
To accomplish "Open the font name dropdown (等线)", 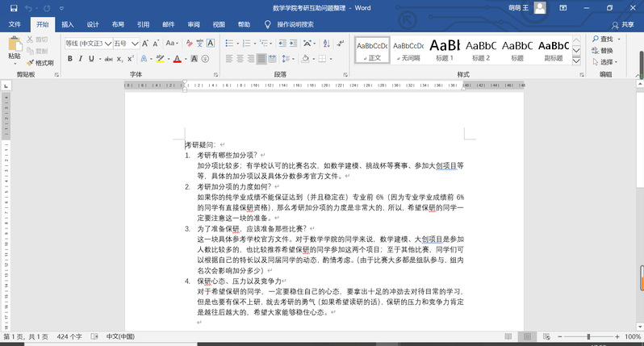I will [x=107, y=43].
